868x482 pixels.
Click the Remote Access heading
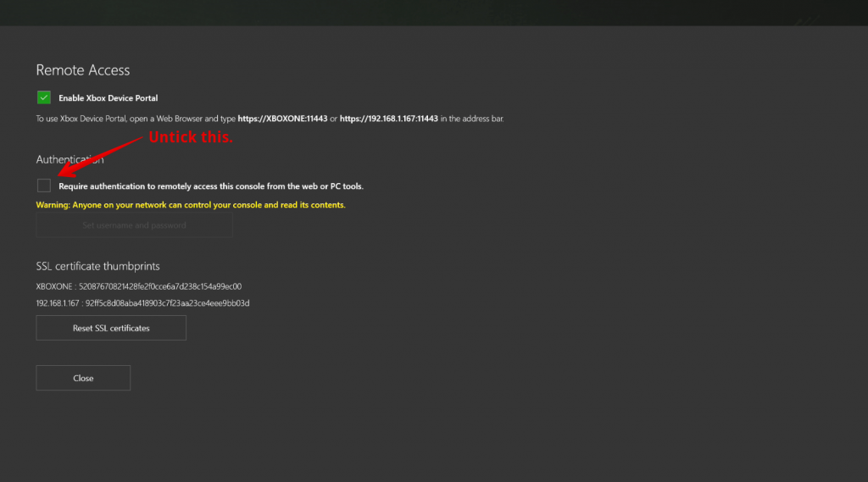[83, 70]
